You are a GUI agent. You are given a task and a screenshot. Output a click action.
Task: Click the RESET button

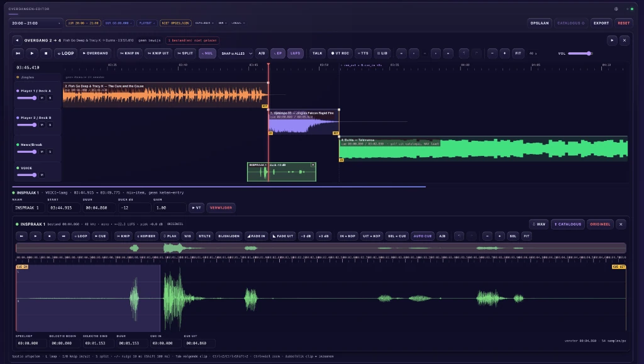tap(623, 23)
